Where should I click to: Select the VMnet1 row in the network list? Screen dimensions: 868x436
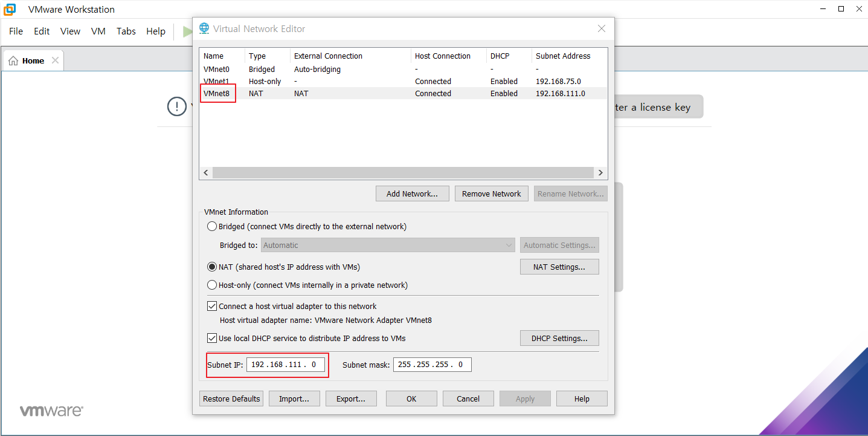pos(403,82)
